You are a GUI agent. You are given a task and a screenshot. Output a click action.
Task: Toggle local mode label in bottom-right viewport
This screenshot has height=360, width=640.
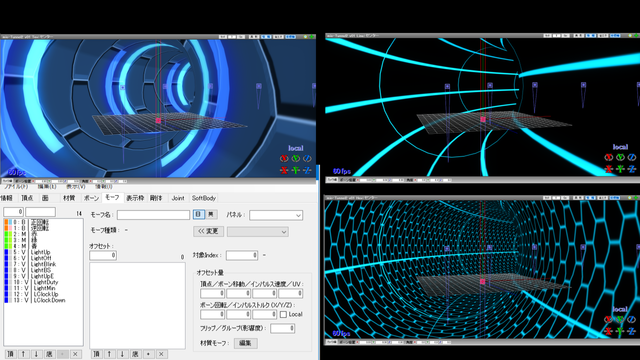pyautogui.click(x=620, y=309)
